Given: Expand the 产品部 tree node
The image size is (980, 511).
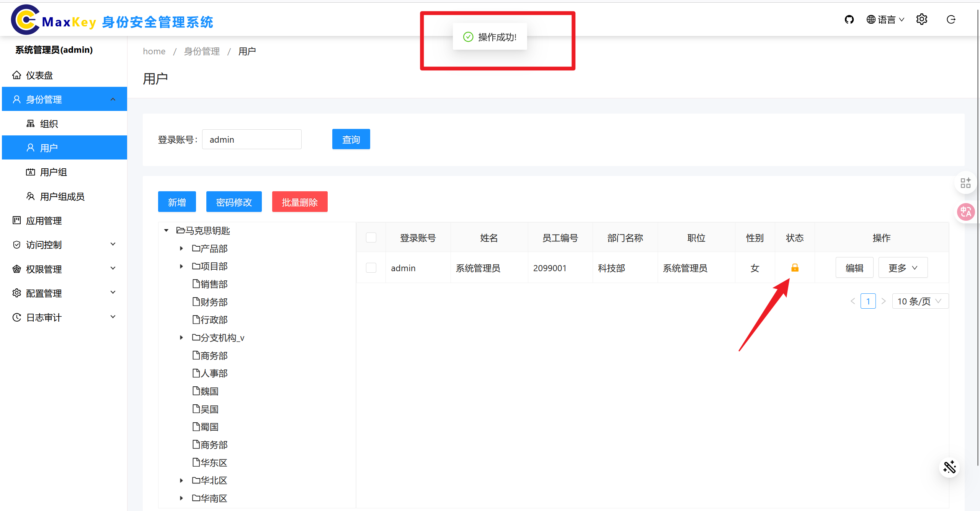Looking at the screenshot, I should [x=181, y=248].
